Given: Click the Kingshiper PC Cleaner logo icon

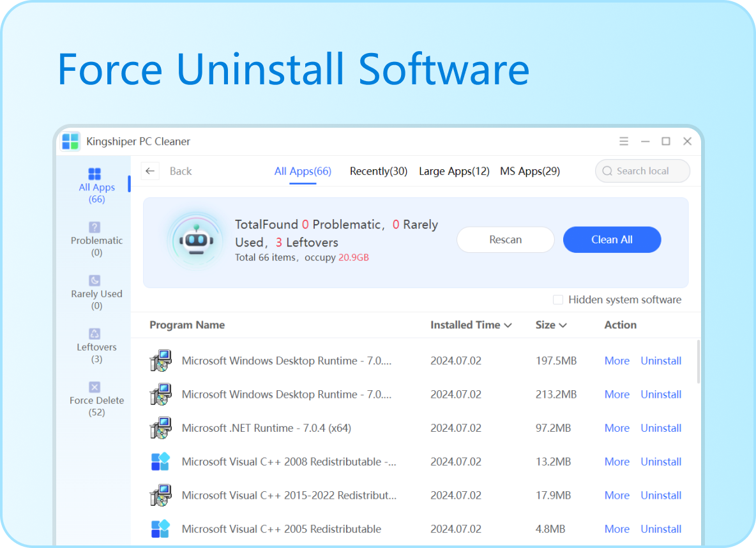Looking at the screenshot, I should (x=70, y=141).
